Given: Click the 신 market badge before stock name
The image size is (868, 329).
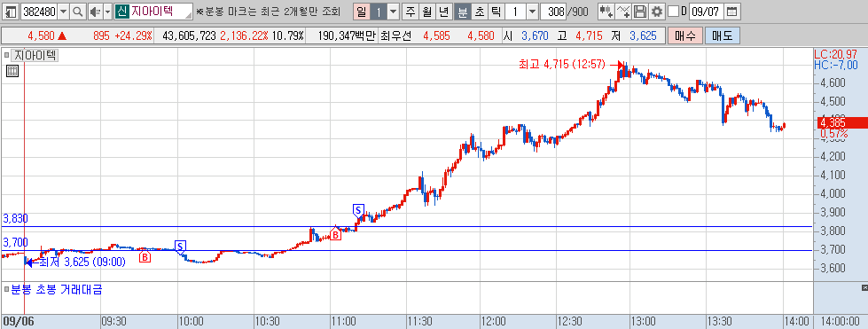Looking at the screenshot, I should click(121, 11).
